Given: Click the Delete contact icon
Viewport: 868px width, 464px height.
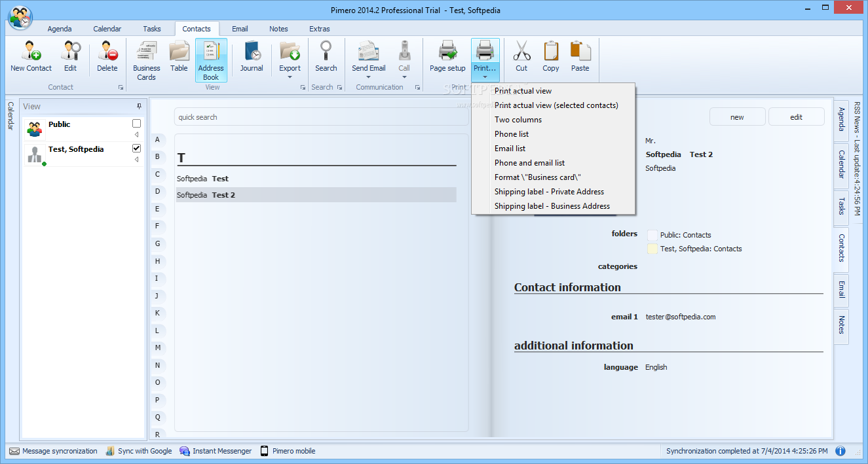Looking at the screenshot, I should [107, 51].
